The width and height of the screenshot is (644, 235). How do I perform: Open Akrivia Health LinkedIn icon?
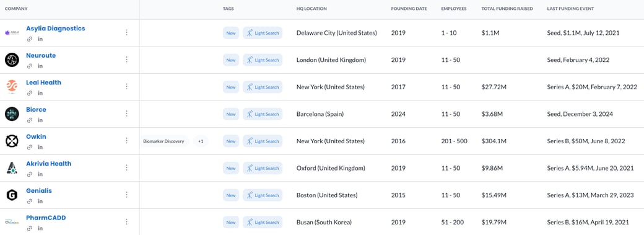[x=40, y=174]
